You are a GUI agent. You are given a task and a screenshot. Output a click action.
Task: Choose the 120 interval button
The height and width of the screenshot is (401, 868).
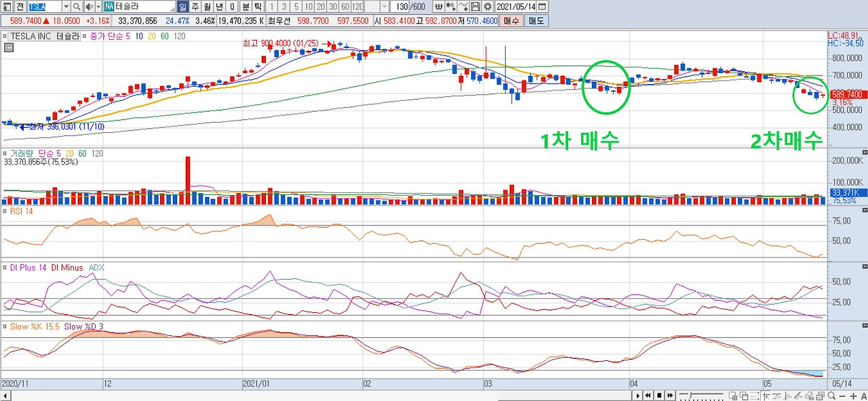357,7
